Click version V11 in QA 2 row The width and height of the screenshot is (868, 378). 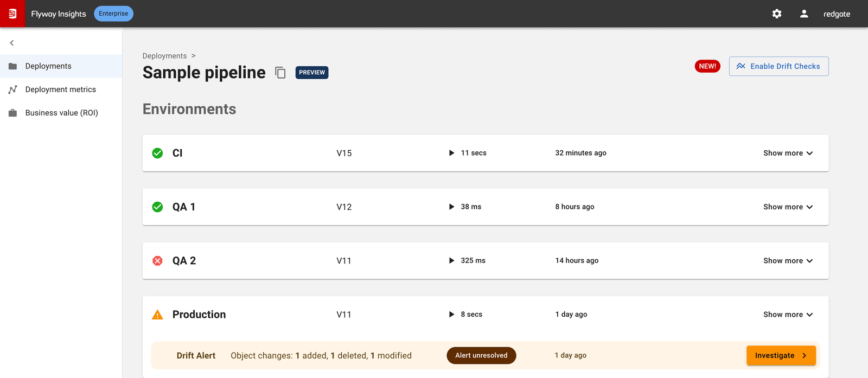[x=344, y=261]
